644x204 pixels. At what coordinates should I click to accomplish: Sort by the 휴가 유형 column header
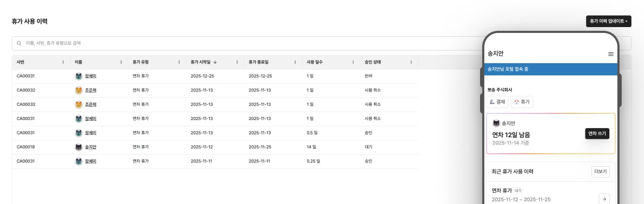point(141,62)
